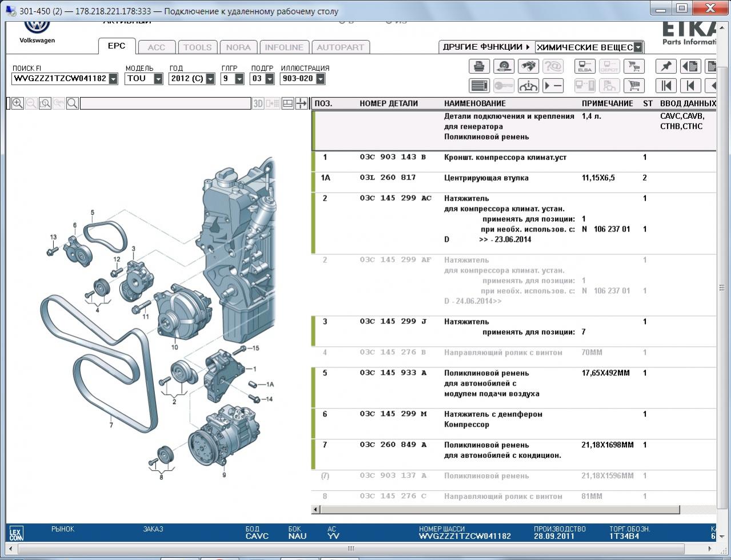The image size is (731, 560).
Task: Switch to the INFOLINE tab
Action: tap(284, 47)
